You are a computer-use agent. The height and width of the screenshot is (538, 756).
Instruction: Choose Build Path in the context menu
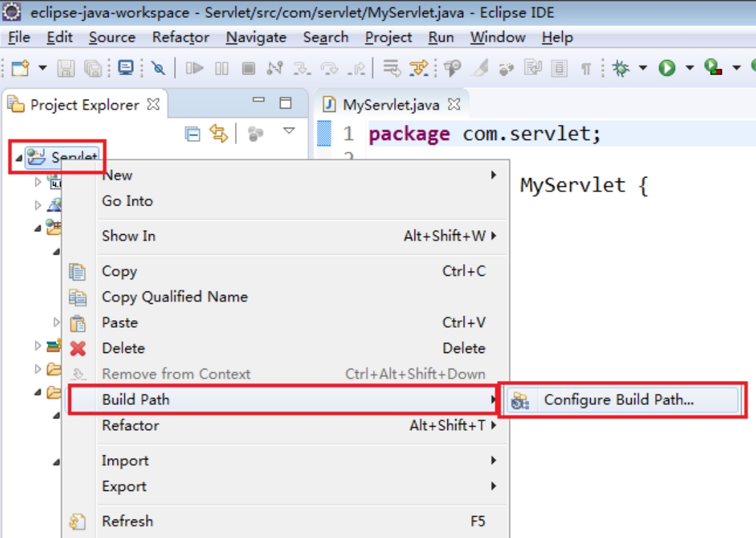pyautogui.click(x=285, y=399)
